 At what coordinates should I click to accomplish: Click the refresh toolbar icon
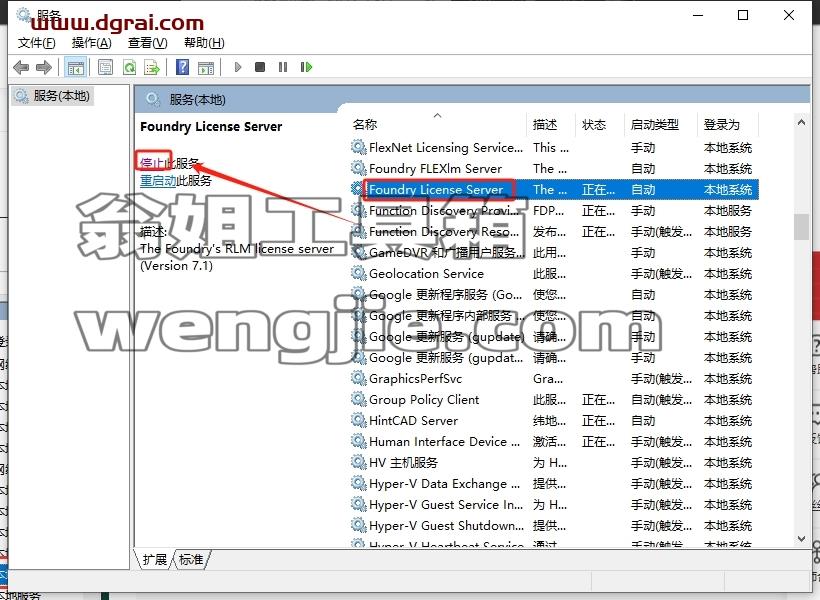tap(129, 67)
